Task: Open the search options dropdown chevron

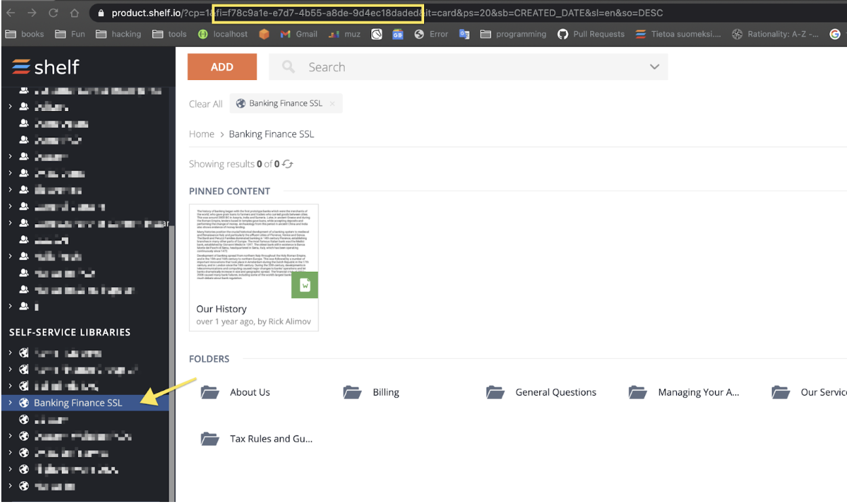Action: click(654, 66)
